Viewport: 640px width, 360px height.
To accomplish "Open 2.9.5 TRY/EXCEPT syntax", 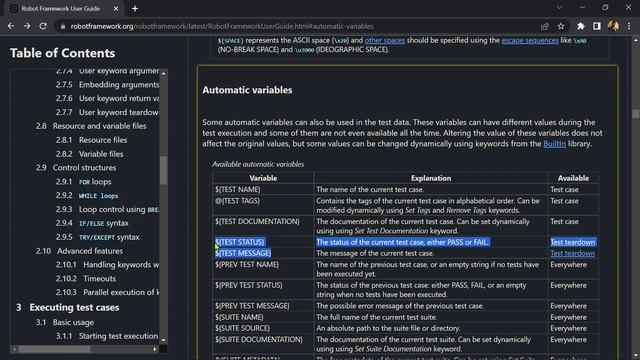I will [98, 237].
